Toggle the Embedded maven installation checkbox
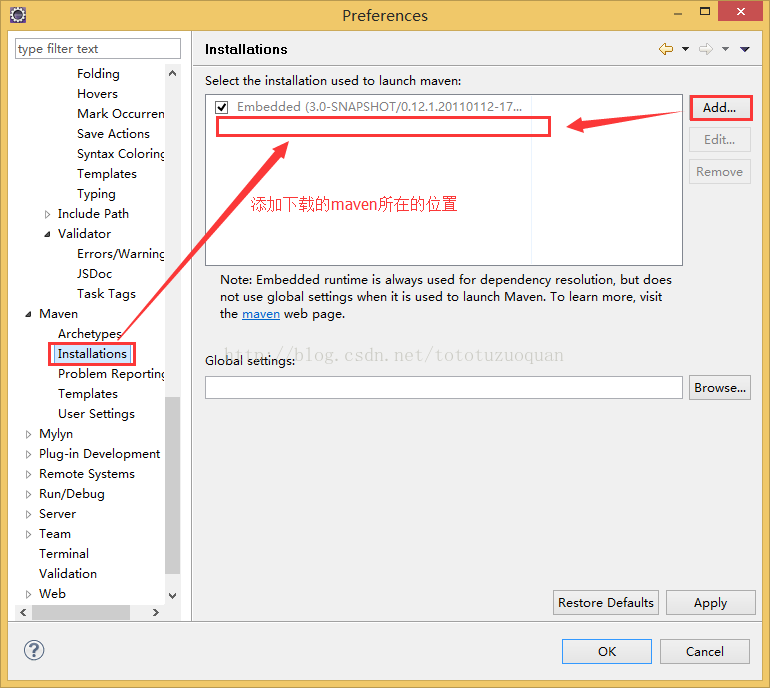The width and height of the screenshot is (770, 688). pos(221,107)
